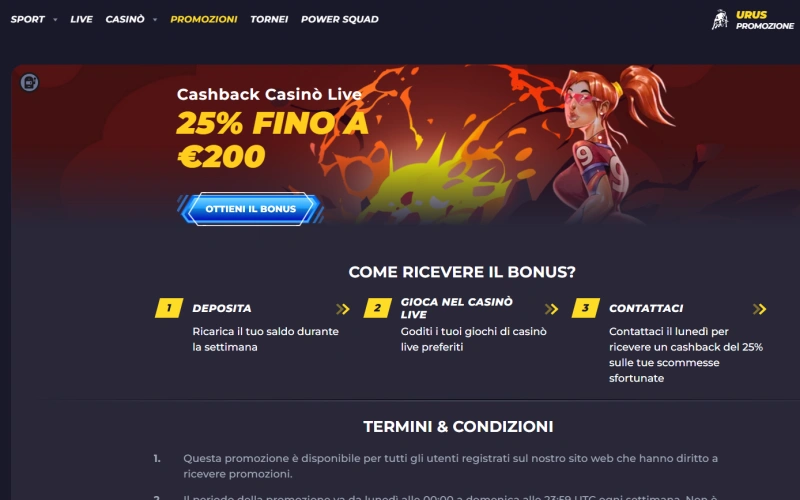Expand the Sport dropdown arrow
This screenshot has height=500, width=800.
pos(55,20)
